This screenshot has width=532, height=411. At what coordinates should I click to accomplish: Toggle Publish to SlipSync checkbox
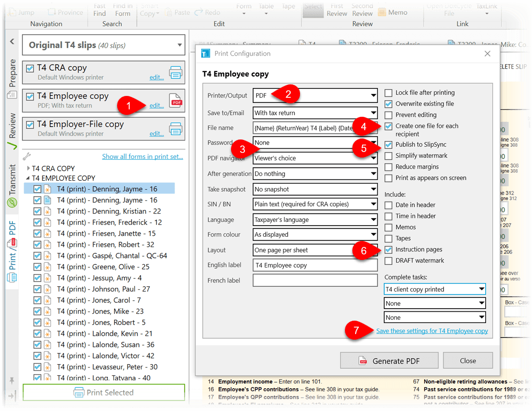coord(388,145)
